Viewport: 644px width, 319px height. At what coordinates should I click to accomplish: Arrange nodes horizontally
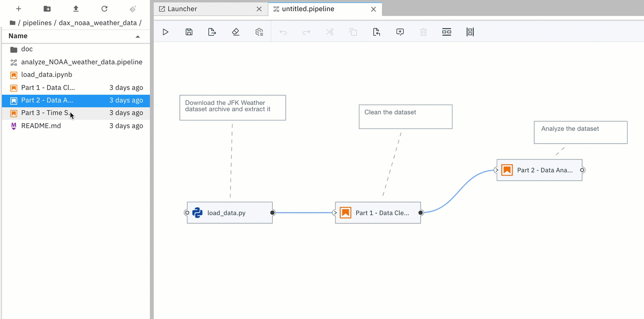[447, 32]
